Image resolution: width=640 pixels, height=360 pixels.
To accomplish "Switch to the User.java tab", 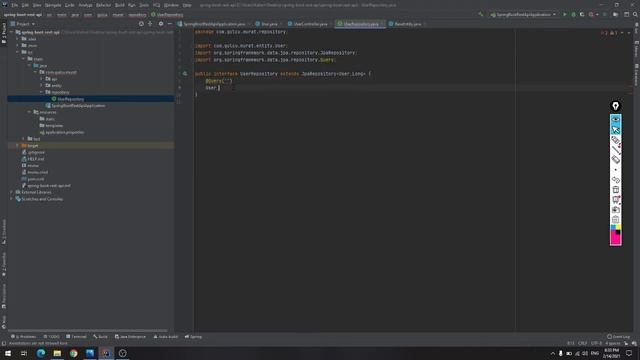I will click(x=269, y=24).
